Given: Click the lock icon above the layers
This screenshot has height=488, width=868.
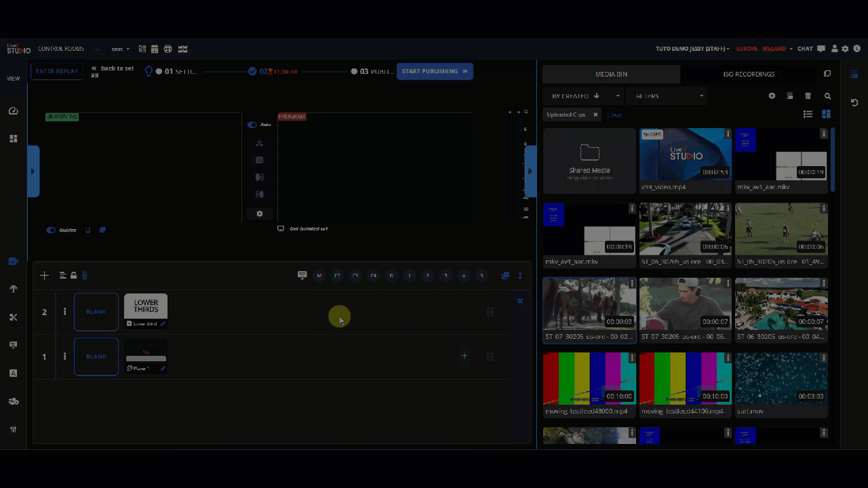Looking at the screenshot, I should coord(73,275).
